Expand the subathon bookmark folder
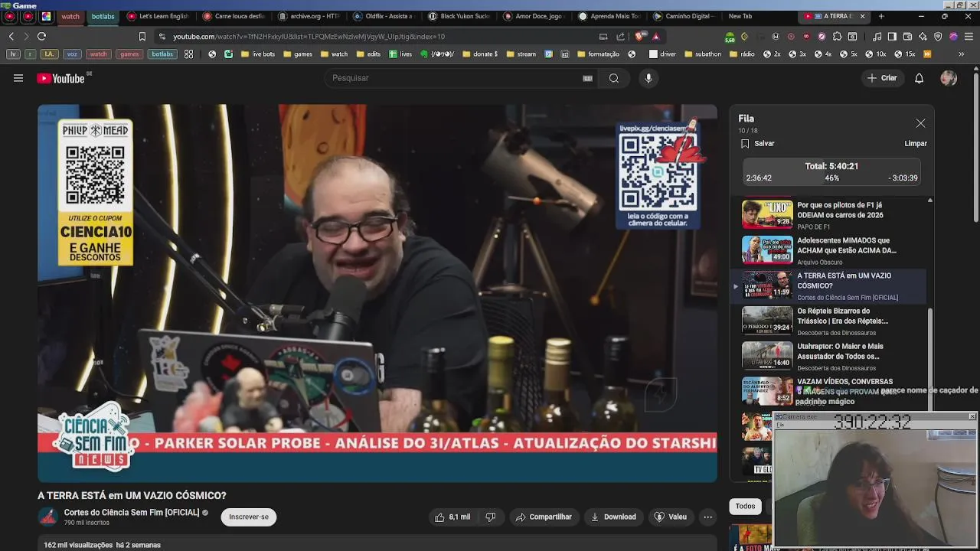This screenshot has height=551, width=980. 703,54
